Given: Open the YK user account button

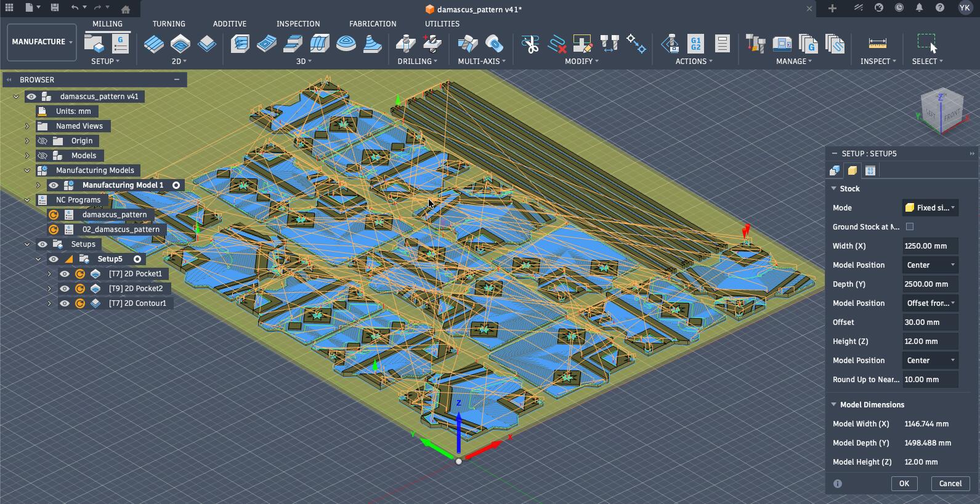Looking at the screenshot, I should [965, 8].
